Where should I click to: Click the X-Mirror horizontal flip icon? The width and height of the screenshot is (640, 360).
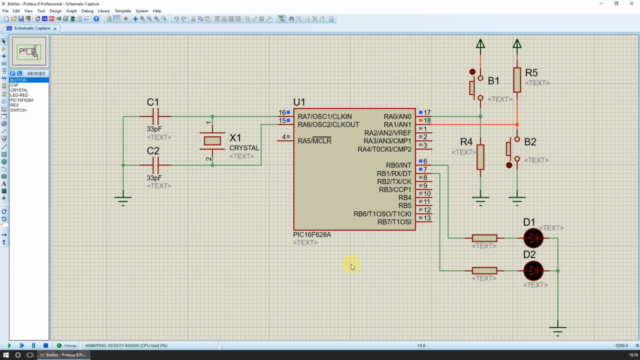[4, 235]
